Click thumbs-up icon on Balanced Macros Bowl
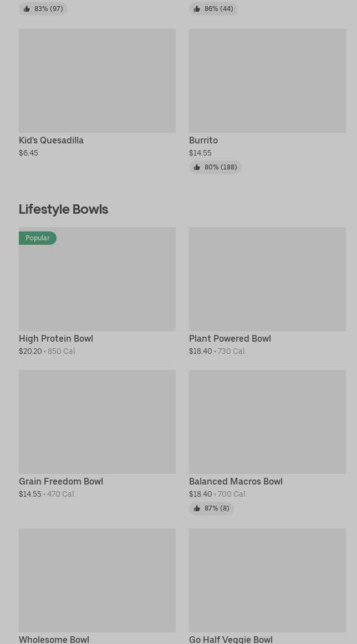The width and height of the screenshot is (357, 644). point(197,508)
